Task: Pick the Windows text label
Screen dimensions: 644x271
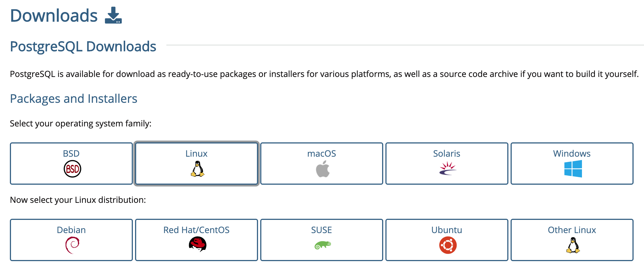Action: point(572,153)
